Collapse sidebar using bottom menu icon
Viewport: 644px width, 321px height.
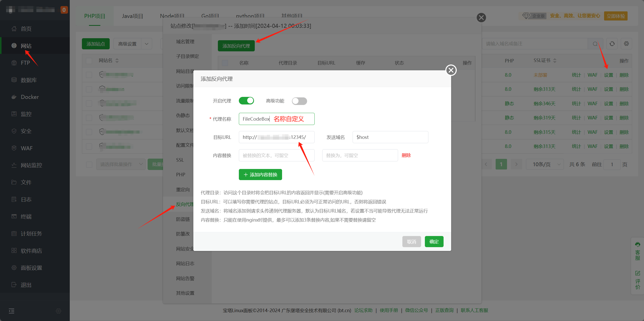pos(12,311)
